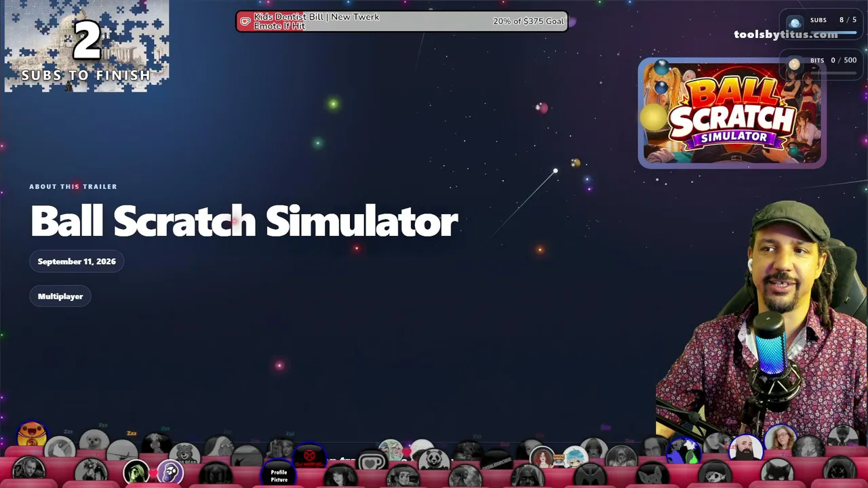This screenshot has width=868, height=488.
Task: Click the '20% of $375 Goal' text
Action: click(x=528, y=21)
